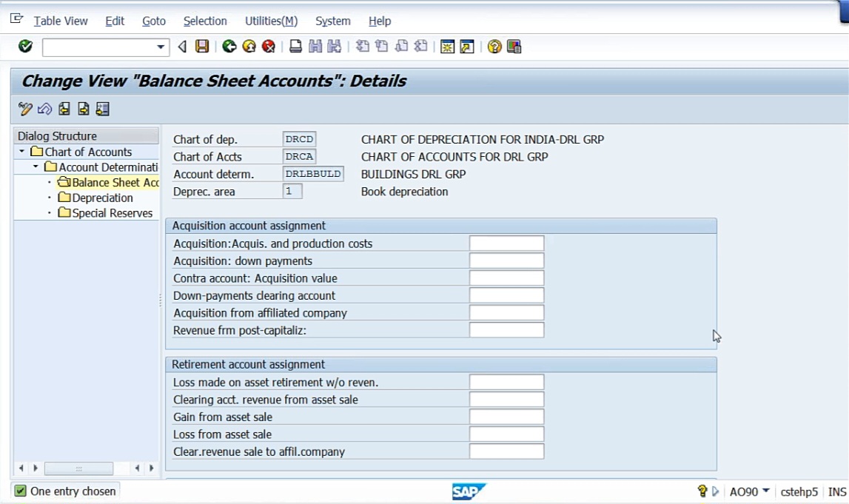
Task: Open the AO90 transaction dropdown in status bar
Action: (765, 491)
